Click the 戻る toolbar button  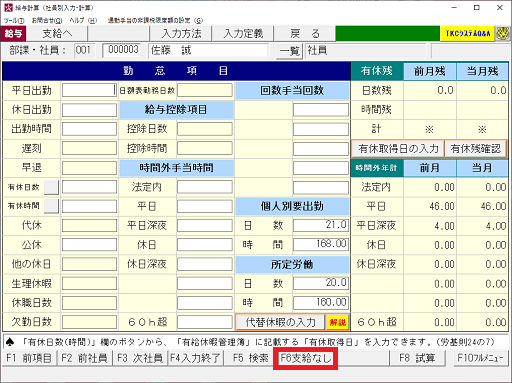[x=305, y=34]
